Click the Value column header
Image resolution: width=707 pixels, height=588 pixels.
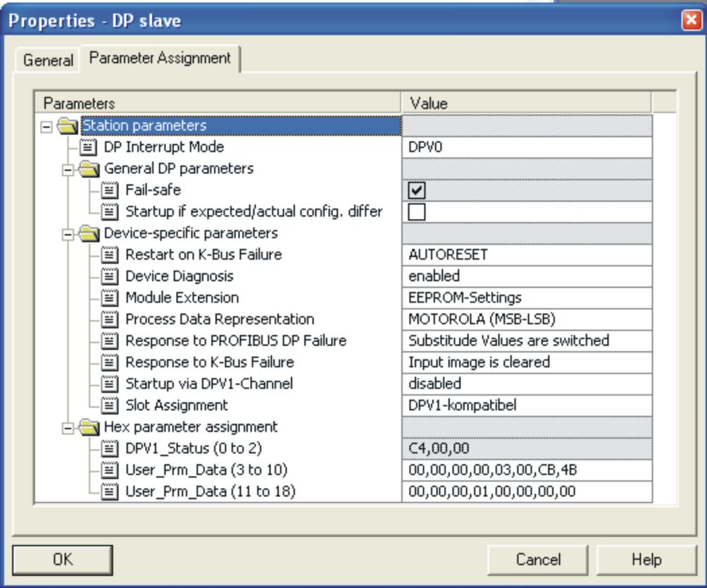526,103
